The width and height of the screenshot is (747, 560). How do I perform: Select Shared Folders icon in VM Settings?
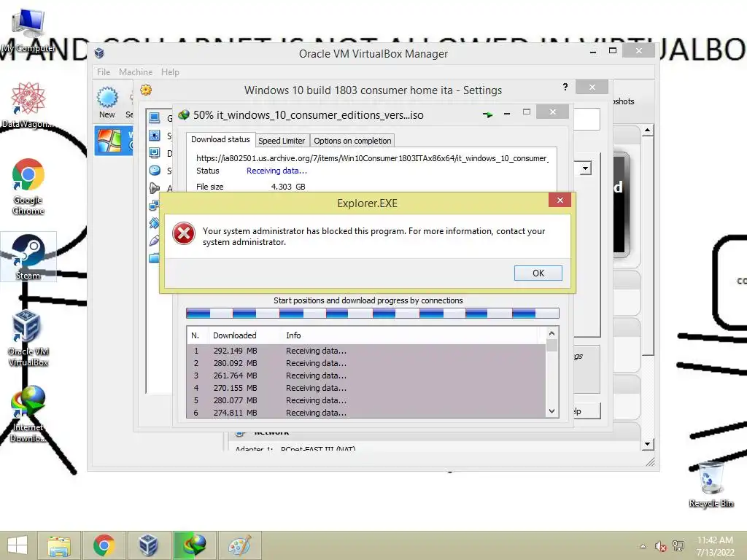155,258
